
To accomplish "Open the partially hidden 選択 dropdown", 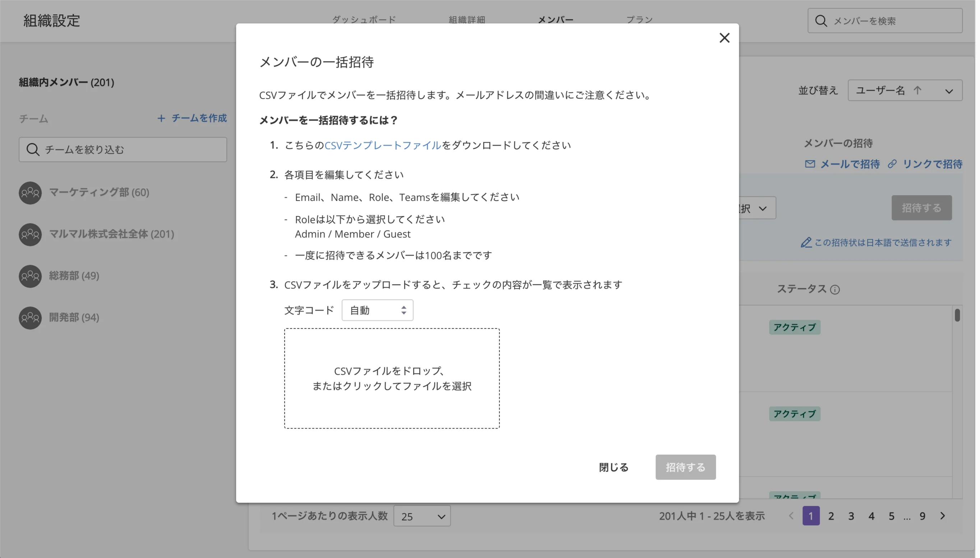I will 757,208.
